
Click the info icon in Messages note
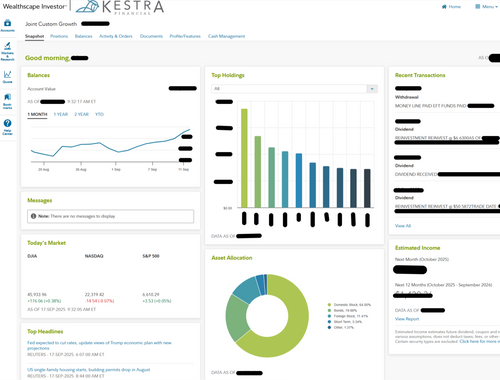[33, 216]
